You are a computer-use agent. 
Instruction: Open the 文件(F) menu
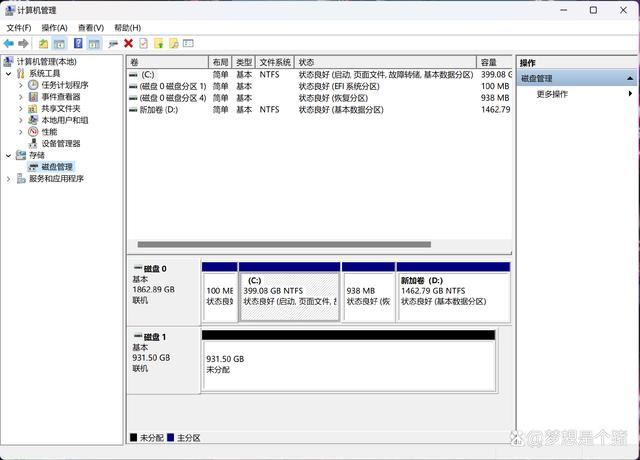(x=19, y=28)
